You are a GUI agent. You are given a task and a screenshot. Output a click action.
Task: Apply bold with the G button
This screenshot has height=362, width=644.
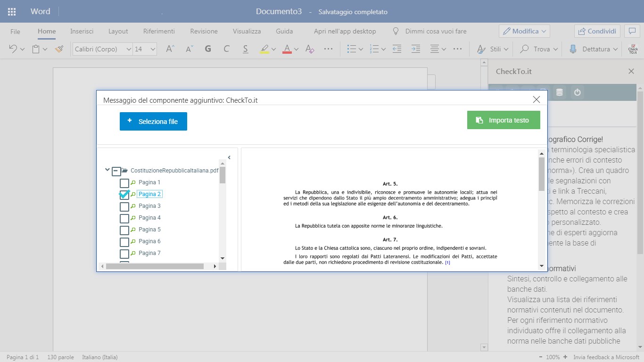tap(208, 49)
